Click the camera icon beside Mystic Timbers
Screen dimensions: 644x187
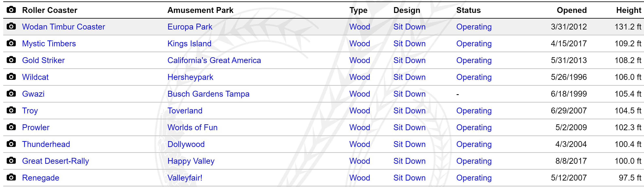pos(11,43)
